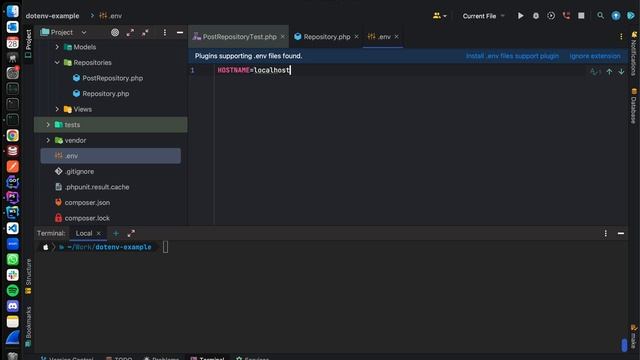Add a new terminal session tab
The width and height of the screenshot is (640, 360).
point(116,233)
